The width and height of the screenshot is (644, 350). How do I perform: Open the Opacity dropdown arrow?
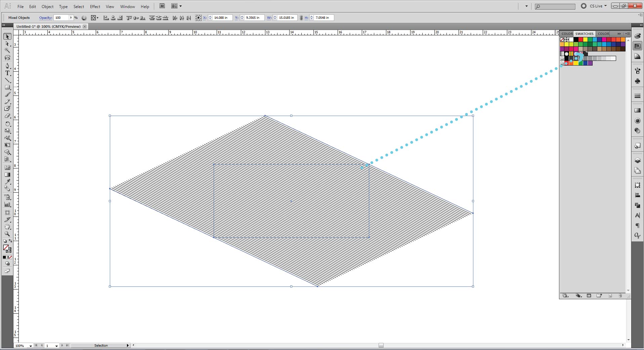71,18
